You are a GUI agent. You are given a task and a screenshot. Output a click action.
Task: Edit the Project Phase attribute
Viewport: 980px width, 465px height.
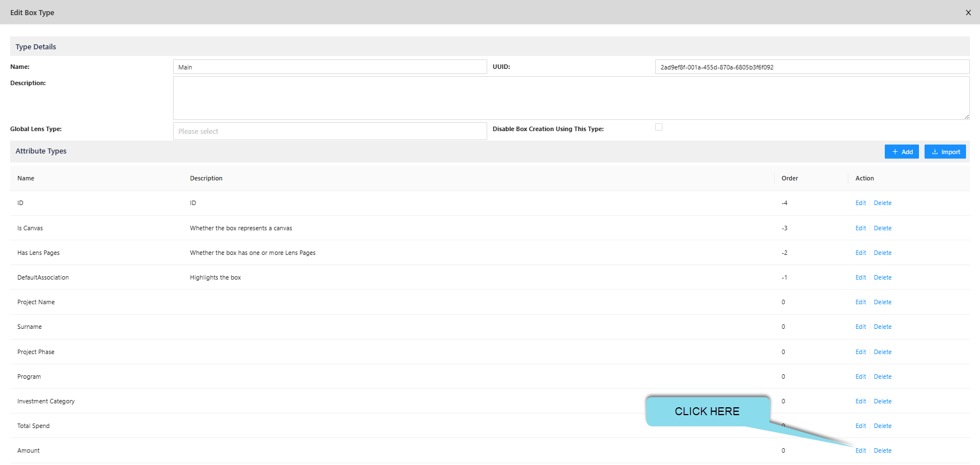[x=860, y=352]
